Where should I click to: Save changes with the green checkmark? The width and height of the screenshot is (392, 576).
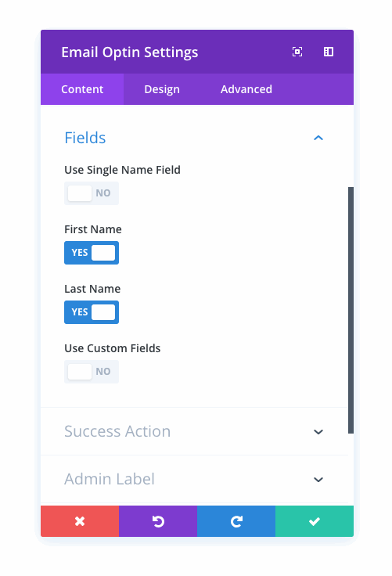(x=315, y=521)
